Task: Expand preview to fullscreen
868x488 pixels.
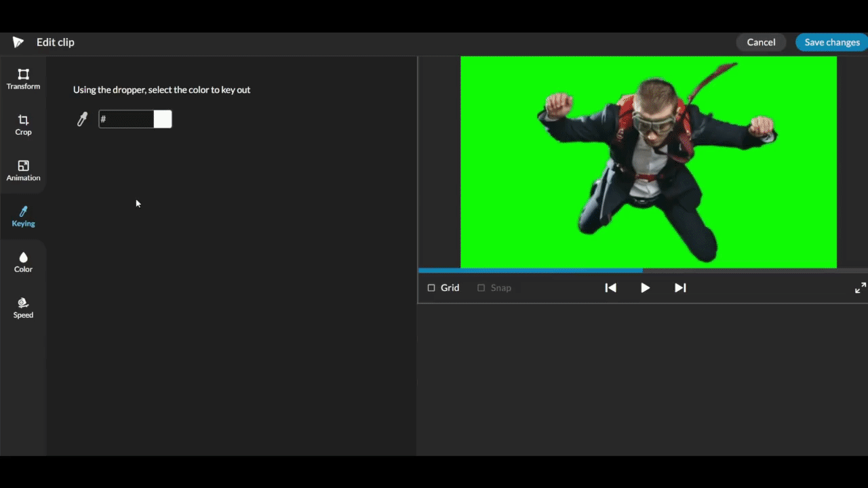Action: [860, 288]
